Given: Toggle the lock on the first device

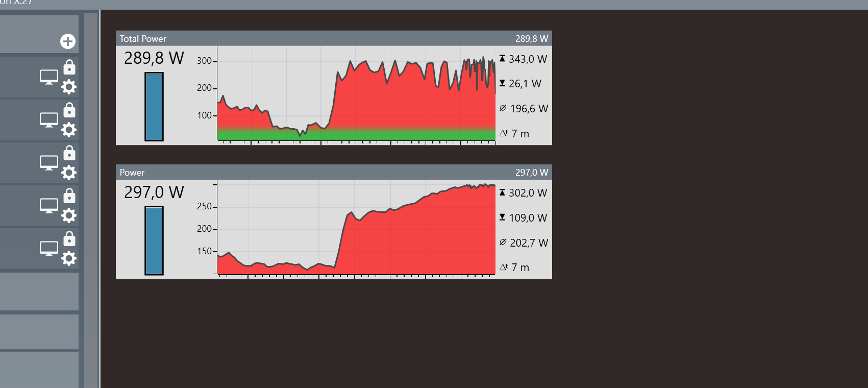Looking at the screenshot, I should click(69, 67).
